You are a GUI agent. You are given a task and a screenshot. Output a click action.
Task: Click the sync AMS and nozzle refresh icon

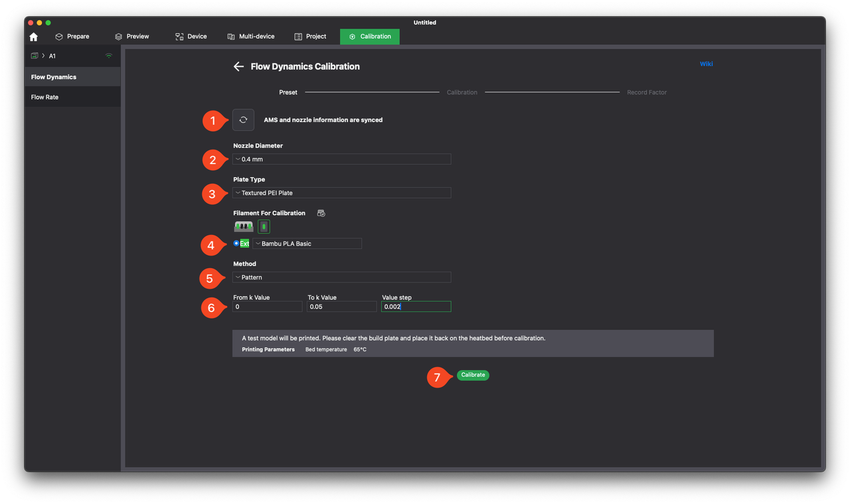tap(243, 120)
